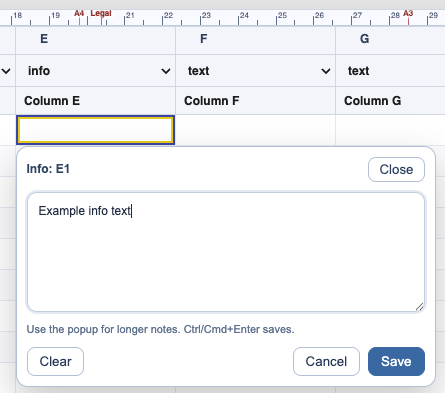Select column header letter E

point(44,39)
